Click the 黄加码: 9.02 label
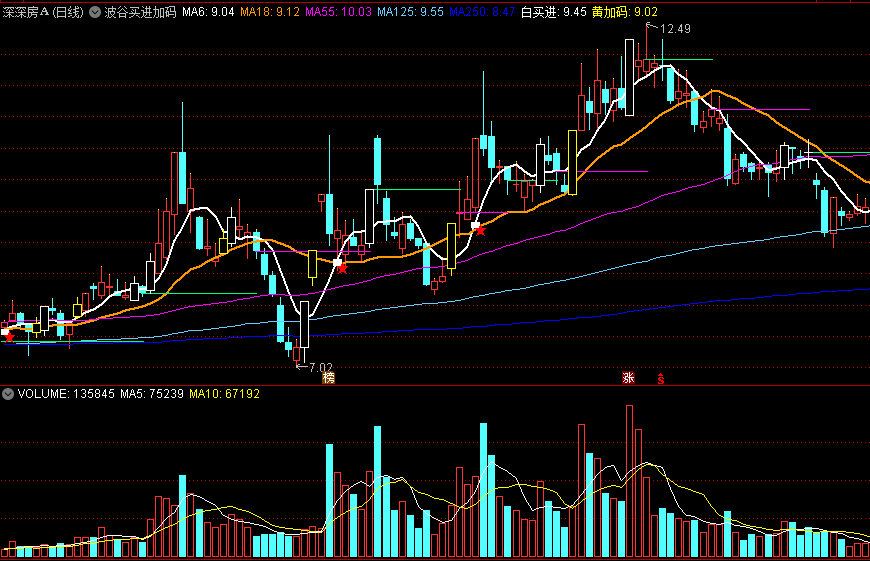This screenshot has width=870, height=561. [625, 12]
